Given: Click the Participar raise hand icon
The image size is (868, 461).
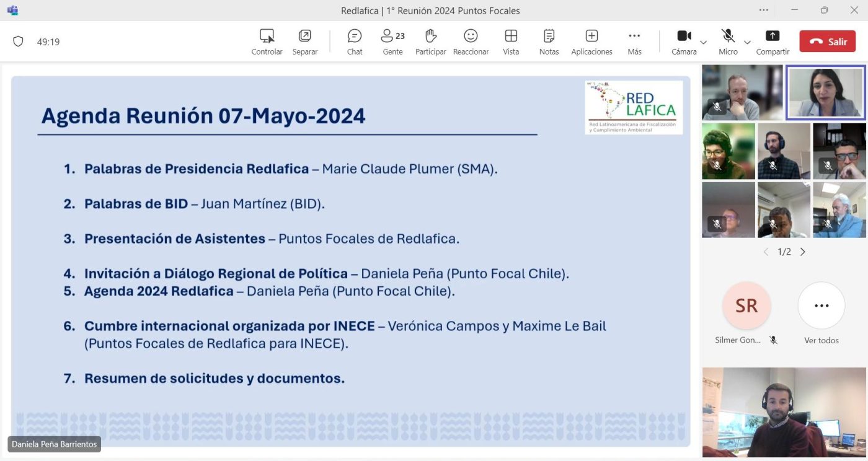Looking at the screenshot, I should [x=430, y=42].
